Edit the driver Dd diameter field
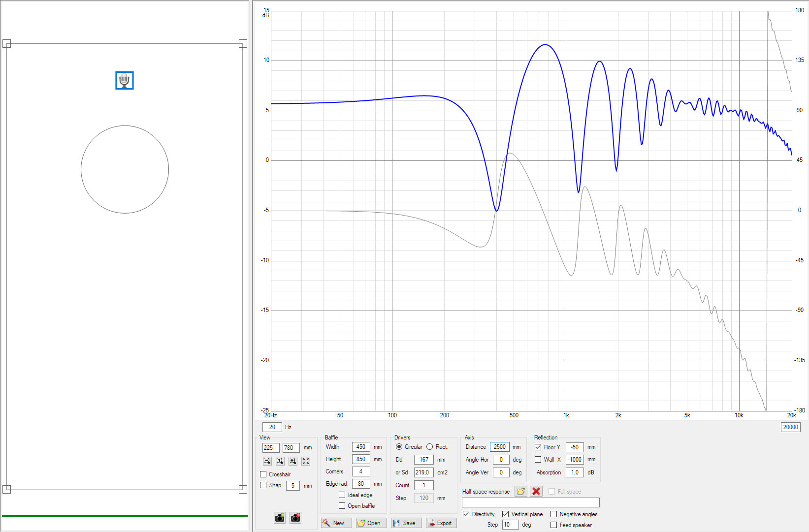The height and width of the screenshot is (532, 809). 424,460
